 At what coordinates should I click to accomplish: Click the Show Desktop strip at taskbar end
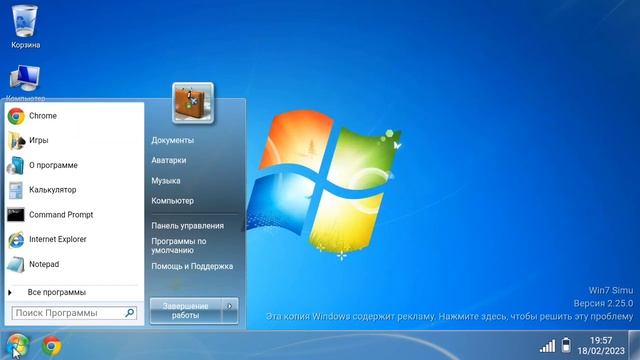[634, 345]
